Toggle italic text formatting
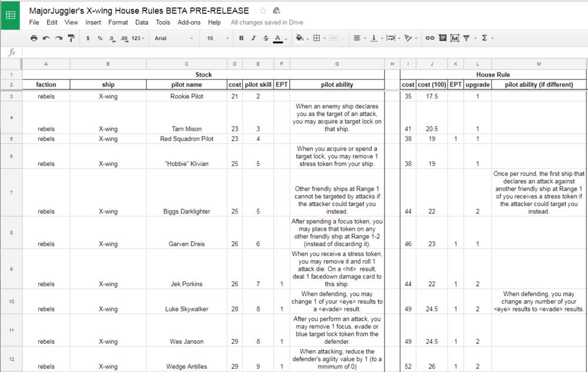The image size is (588, 372). click(253, 38)
